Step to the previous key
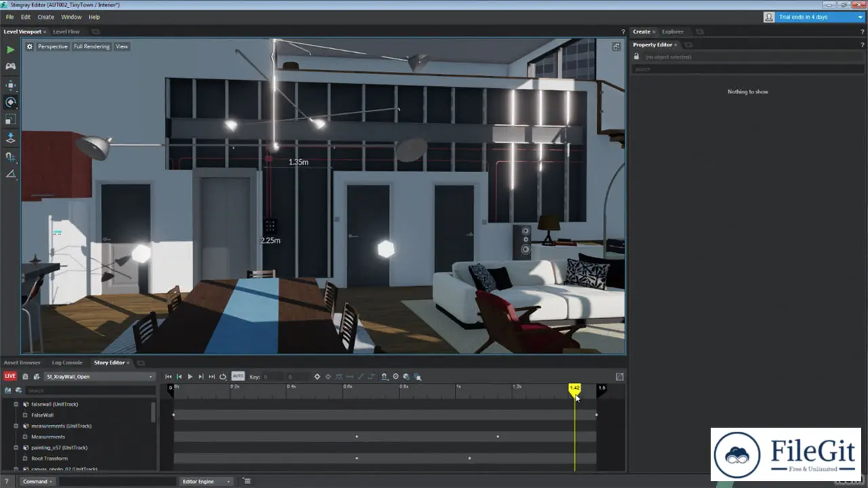The height and width of the screenshot is (488, 868). 179,377
